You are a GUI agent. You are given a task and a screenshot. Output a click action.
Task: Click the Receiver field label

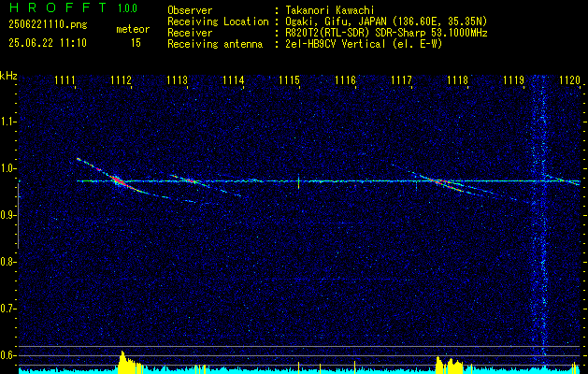point(190,33)
